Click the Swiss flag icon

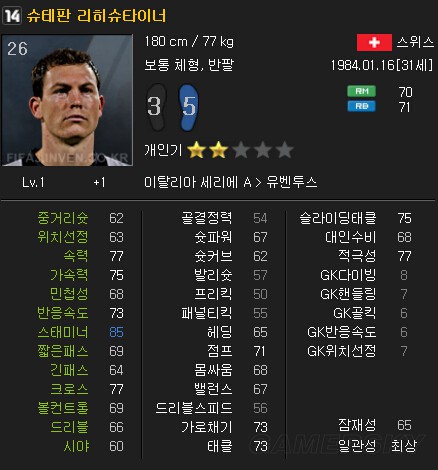coord(374,42)
